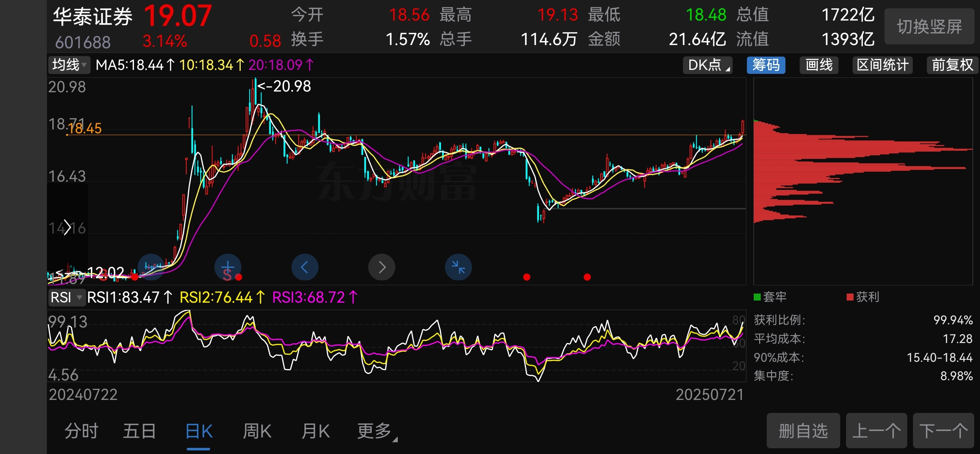Viewport: 980px width, 454px height.
Task: Expand the 更多 period options
Action: tap(377, 431)
